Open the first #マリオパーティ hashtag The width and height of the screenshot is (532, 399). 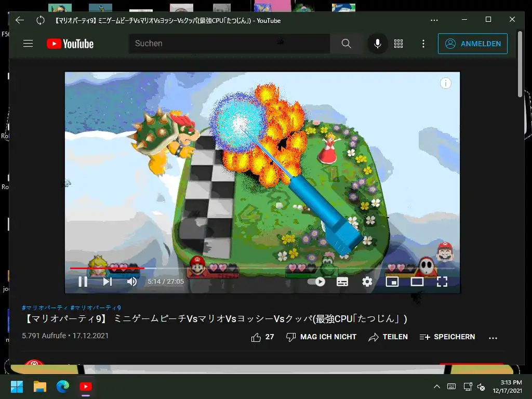[x=45, y=308]
